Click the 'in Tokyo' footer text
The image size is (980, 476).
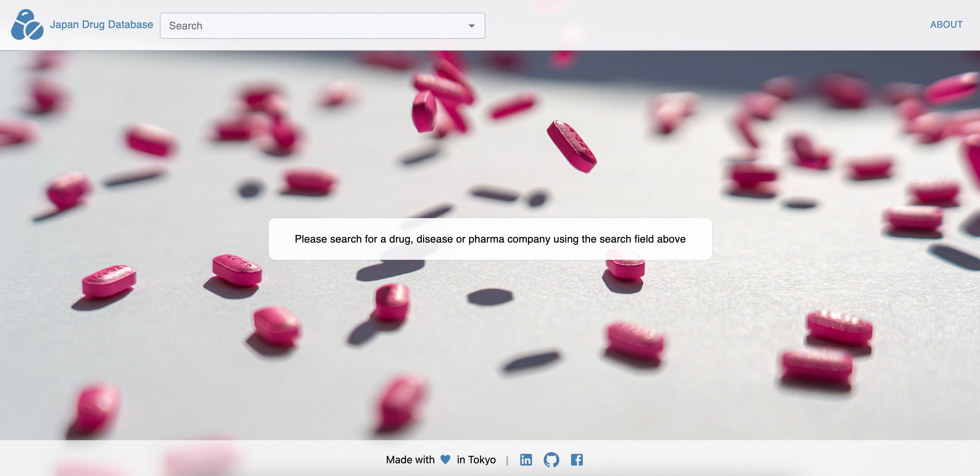pos(476,460)
